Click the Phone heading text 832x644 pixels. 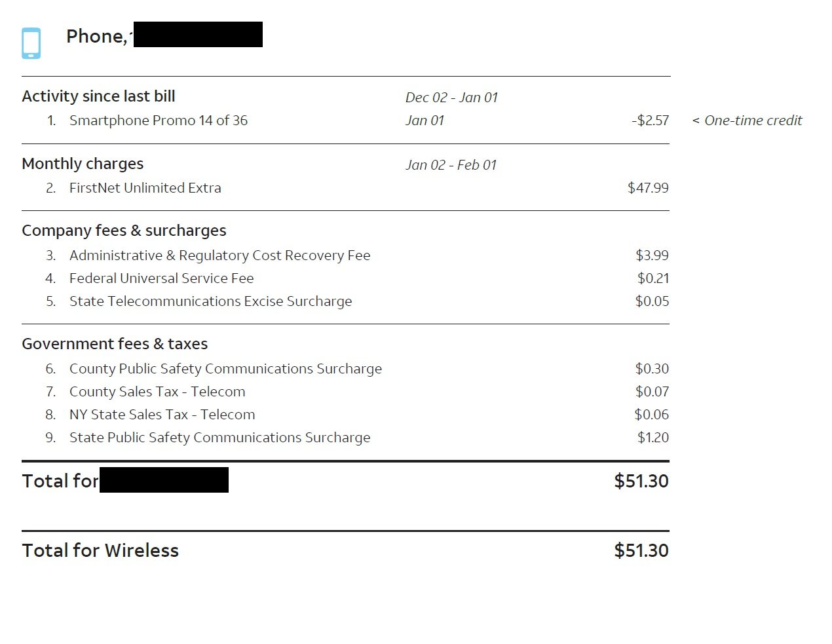96,37
